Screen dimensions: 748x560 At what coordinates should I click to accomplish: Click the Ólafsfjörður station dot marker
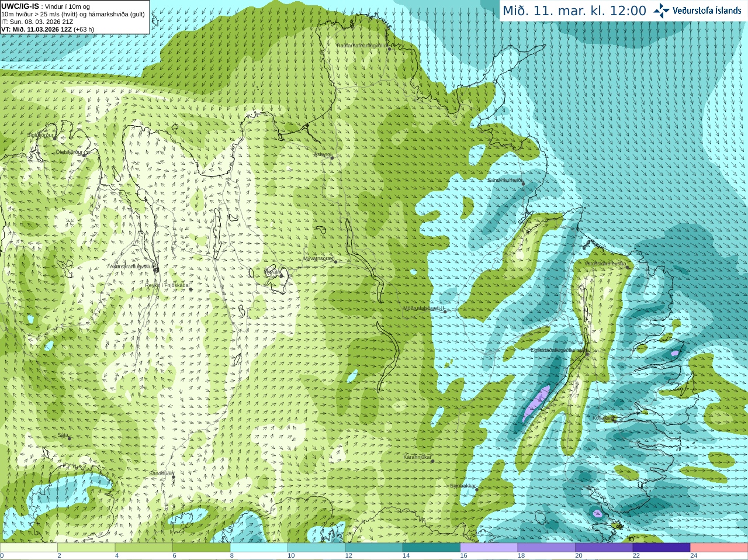coord(84,155)
